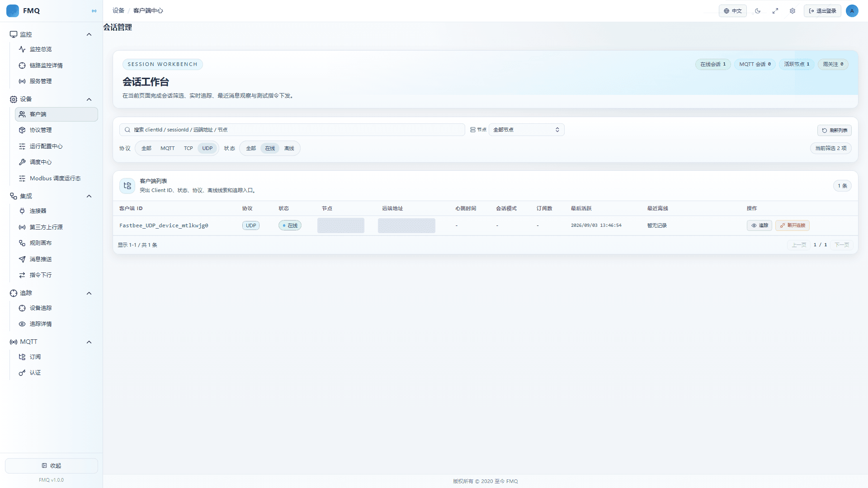
Task: Collapse the MQTT sidebar group
Action: (89, 342)
